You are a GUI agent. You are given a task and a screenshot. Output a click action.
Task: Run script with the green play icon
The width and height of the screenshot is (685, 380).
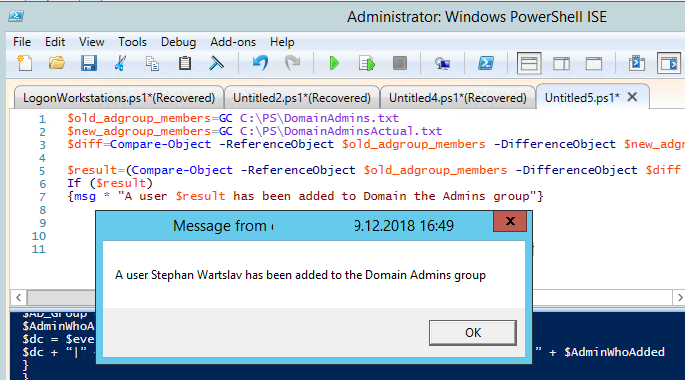coord(334,63)
